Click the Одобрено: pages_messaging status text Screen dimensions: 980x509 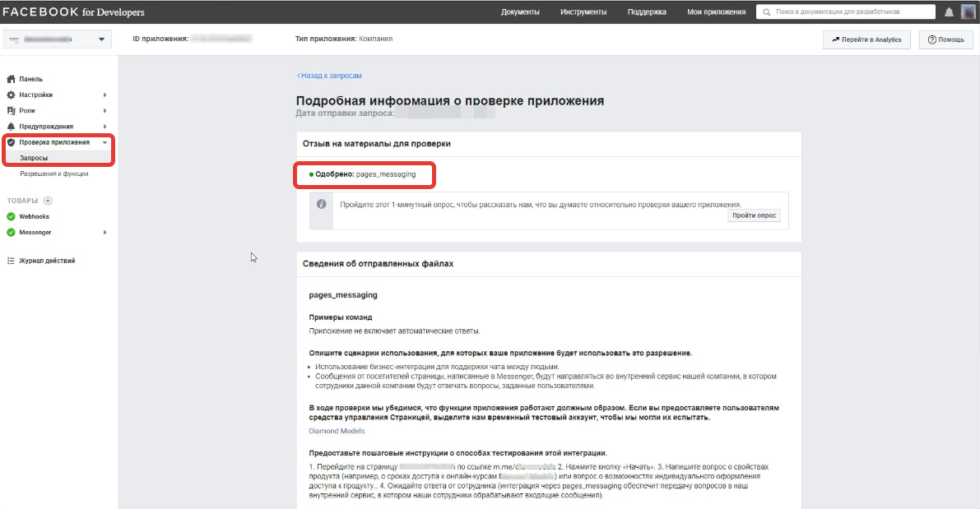[x=365, y=174]
